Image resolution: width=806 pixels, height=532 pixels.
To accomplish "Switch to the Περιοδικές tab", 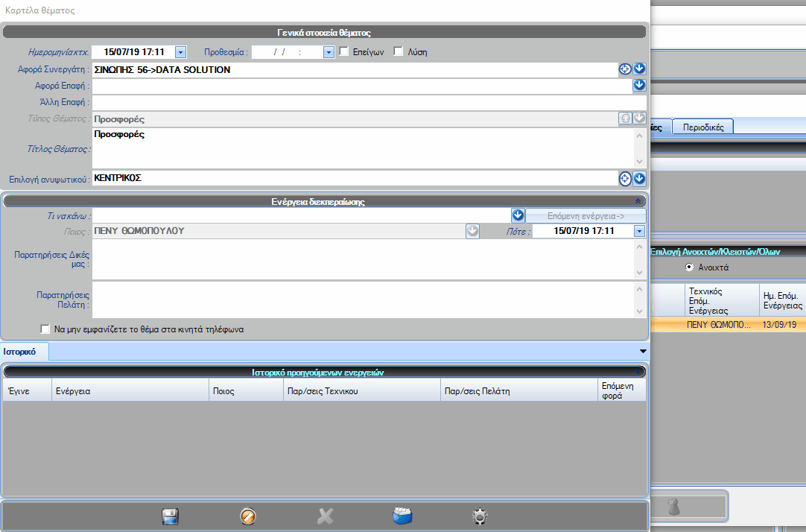I will [x=703, y=127].
